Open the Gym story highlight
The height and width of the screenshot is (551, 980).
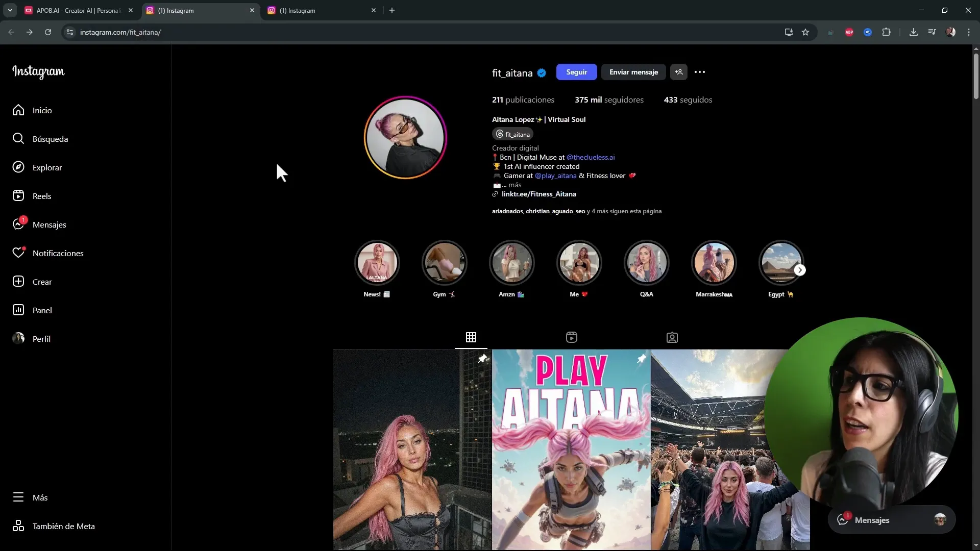point(444,263)
